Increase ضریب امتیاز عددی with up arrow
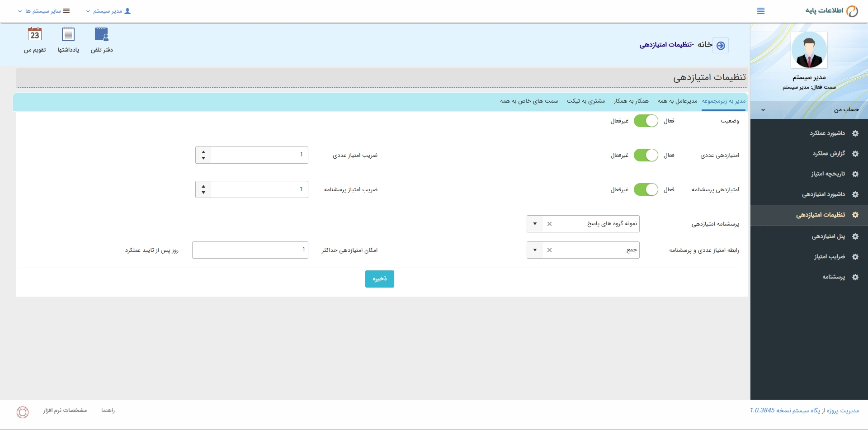This screenshot has height=430, width=868. 203,152
